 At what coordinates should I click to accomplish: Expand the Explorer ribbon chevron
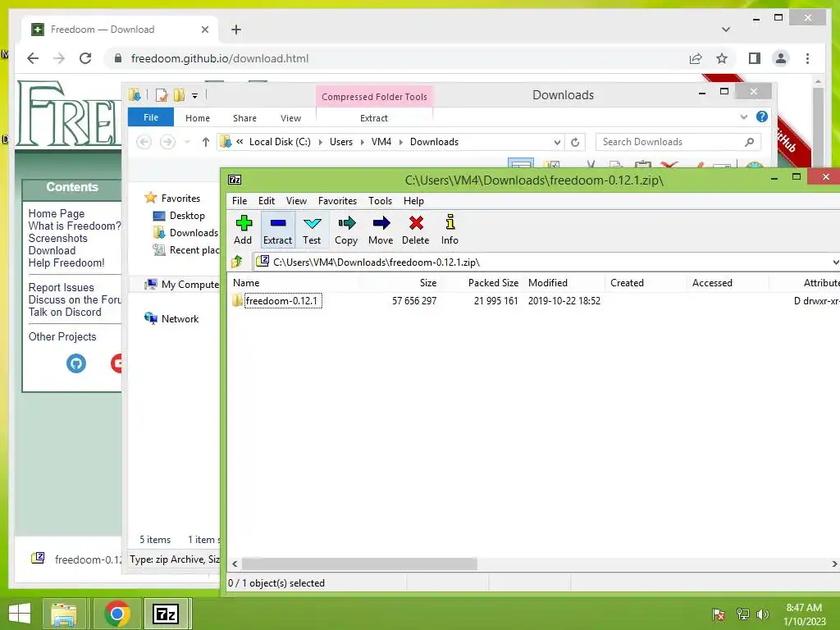743,116
